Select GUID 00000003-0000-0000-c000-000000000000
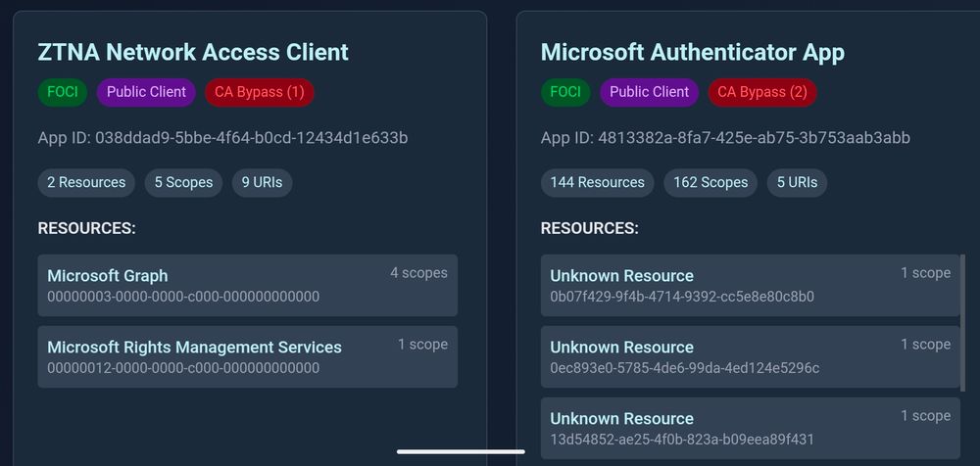 point(183,297)
